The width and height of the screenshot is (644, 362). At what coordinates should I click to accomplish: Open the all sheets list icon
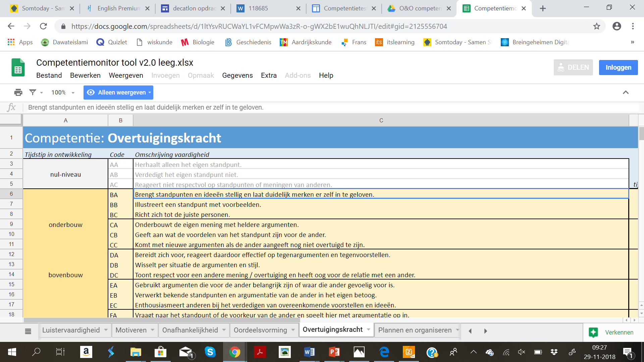pyautogui.click(x=28, y=331)
